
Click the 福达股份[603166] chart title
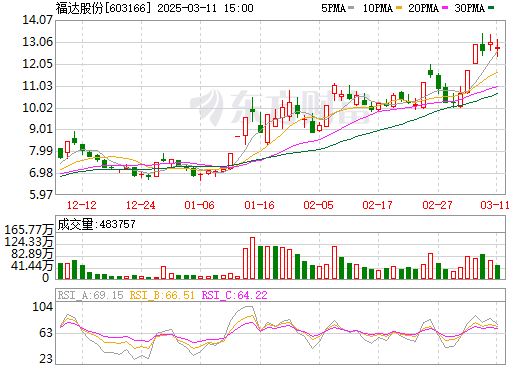tap(104, 8)
